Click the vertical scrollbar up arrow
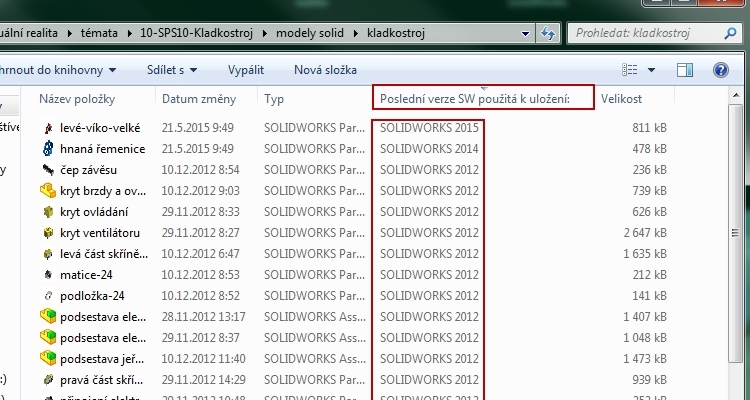Screen dimensions: 750x400 point(736,96)
